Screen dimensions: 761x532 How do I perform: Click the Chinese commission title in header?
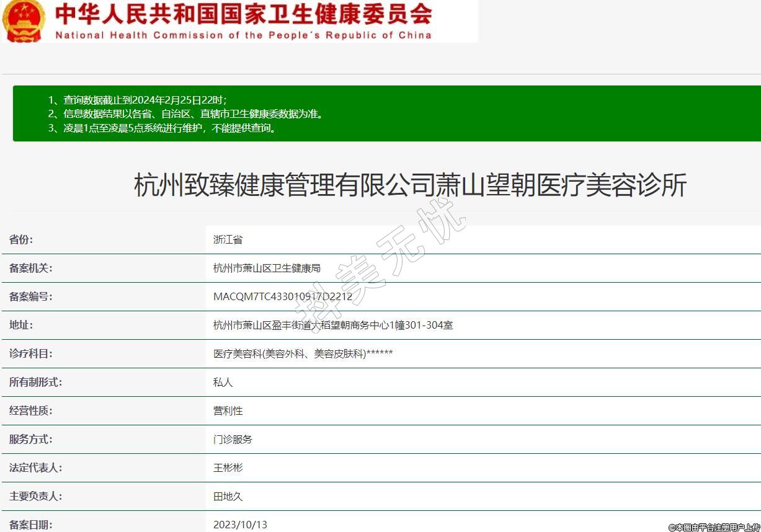click(243, 14)
